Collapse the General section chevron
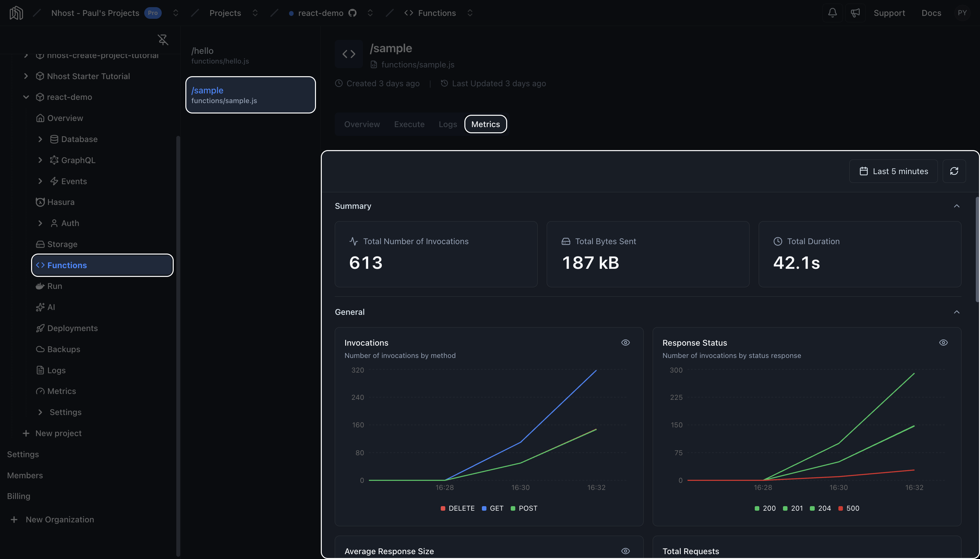 pyautogui.click(x=957, y=312)
